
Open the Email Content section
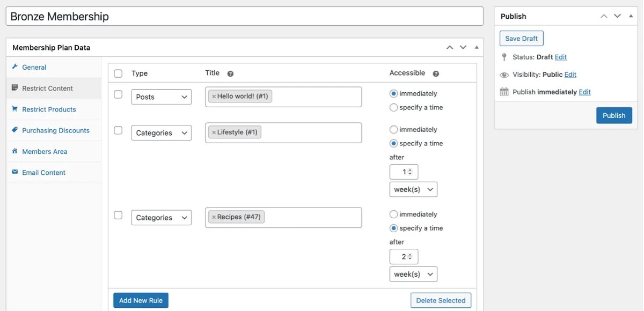pos(43,172)
